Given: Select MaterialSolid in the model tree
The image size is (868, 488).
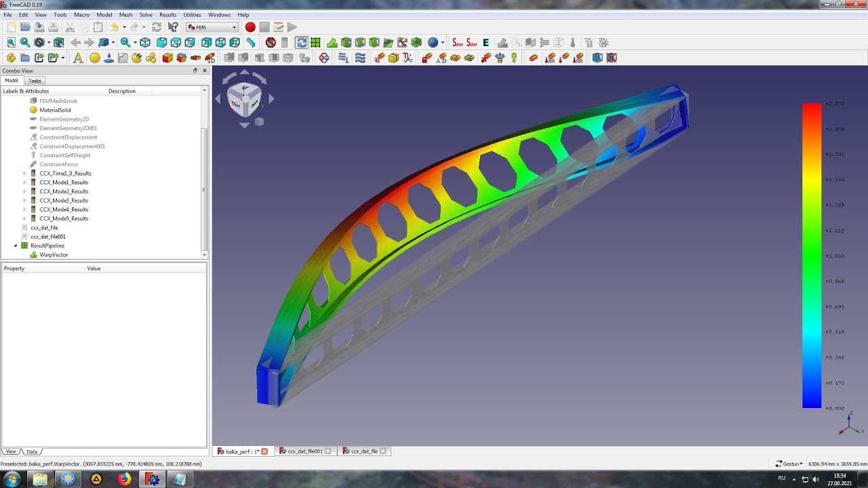Looking at the screenshot, I should (x=55, y=110).
